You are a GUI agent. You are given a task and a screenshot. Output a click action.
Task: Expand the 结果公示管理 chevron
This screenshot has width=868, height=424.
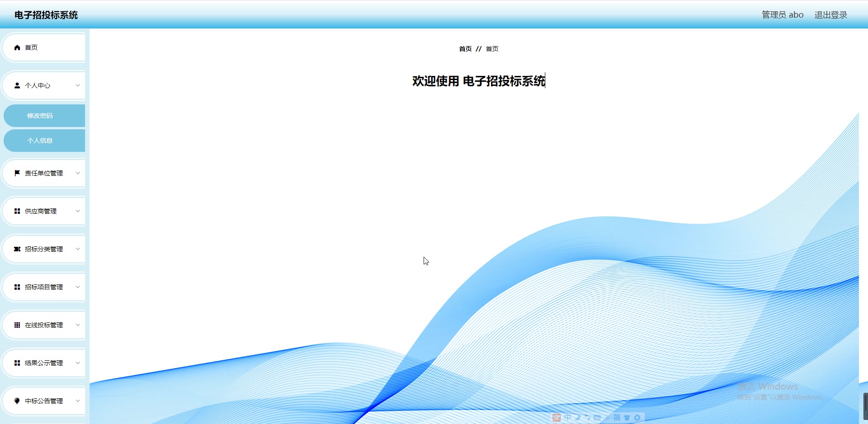tap(78, 363)
